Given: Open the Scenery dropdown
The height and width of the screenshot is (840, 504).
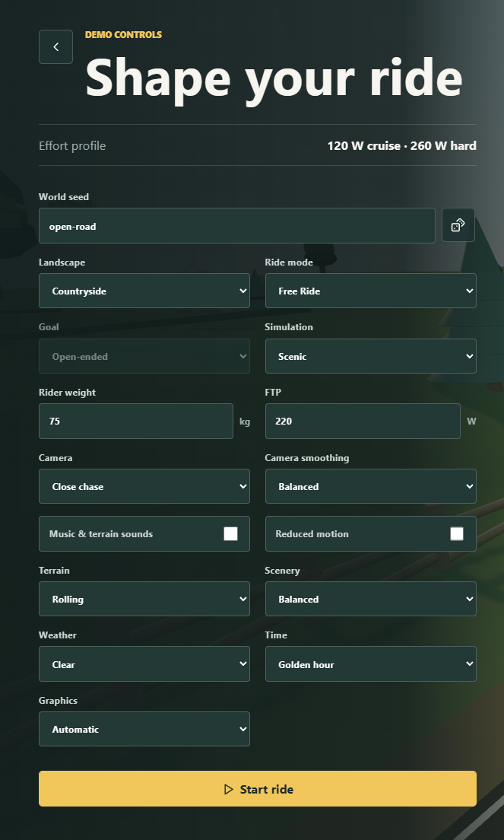Looking at the screenshot, I should pos(371,599).
